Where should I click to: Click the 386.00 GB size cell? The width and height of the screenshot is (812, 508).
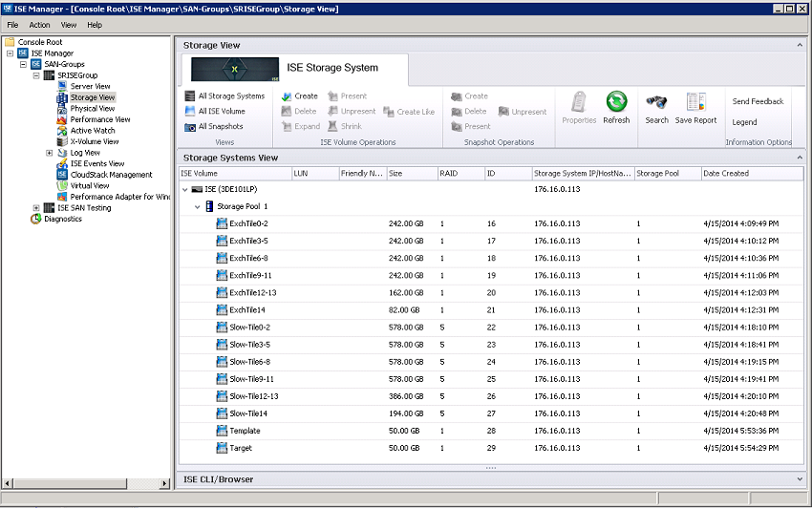(406, 396)
